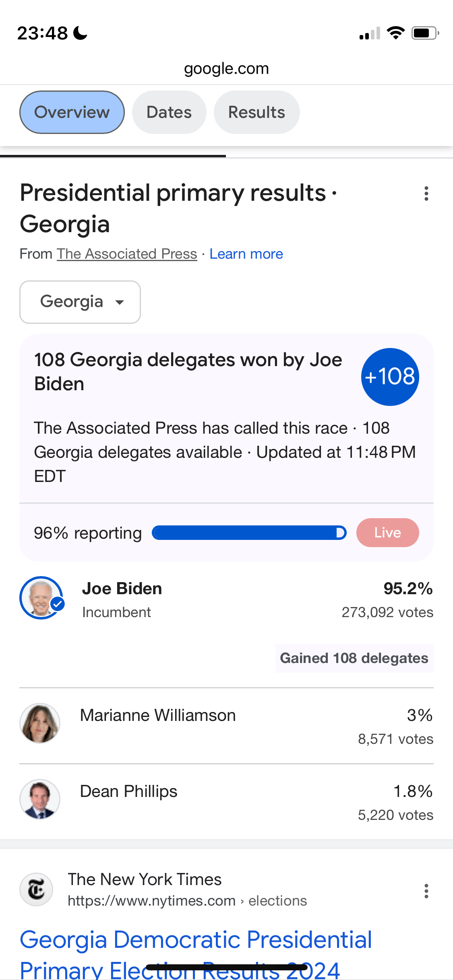Tap the Wi-Fi status icon

point(395,33)
